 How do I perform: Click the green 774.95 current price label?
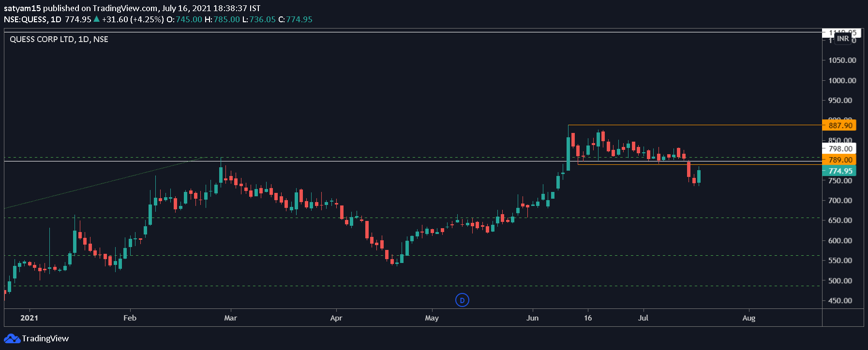point(839,171)
